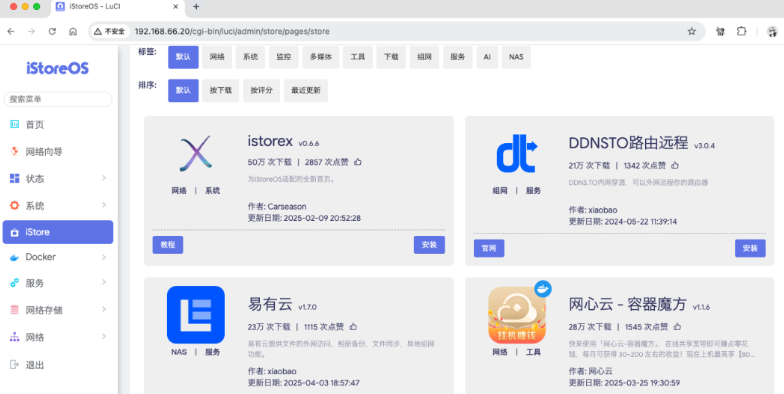
Task: Install istorex with the 安装 button
Action: click(429, 245)
